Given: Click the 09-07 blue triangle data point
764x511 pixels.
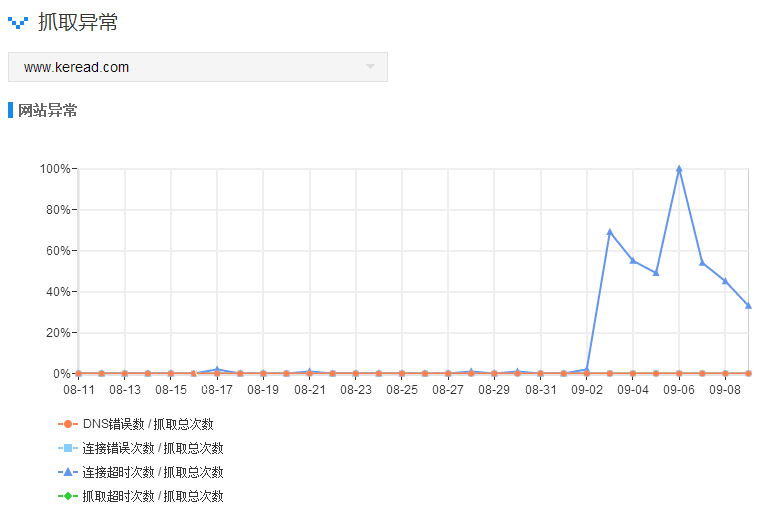Looking at the screenshot, I should pos(702,263).
